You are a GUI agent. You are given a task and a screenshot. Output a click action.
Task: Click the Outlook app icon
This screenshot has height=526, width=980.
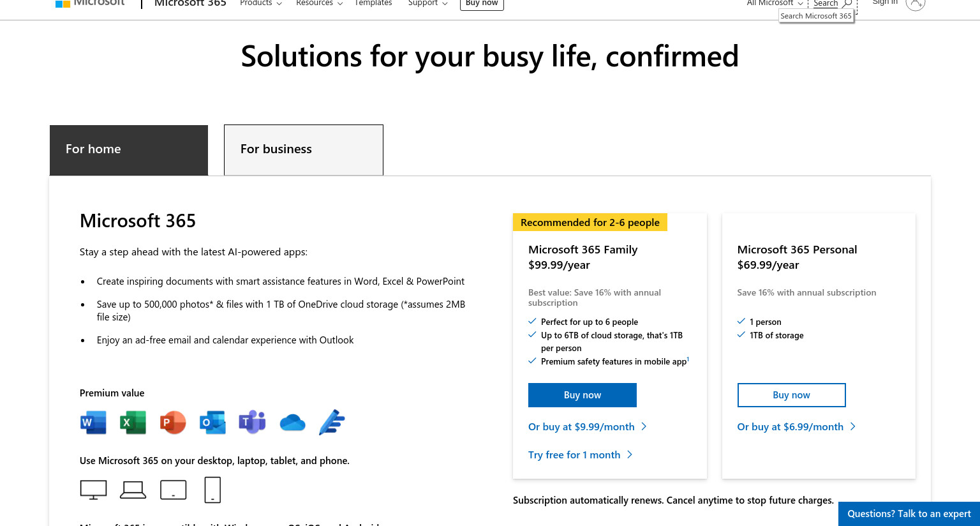212,423
